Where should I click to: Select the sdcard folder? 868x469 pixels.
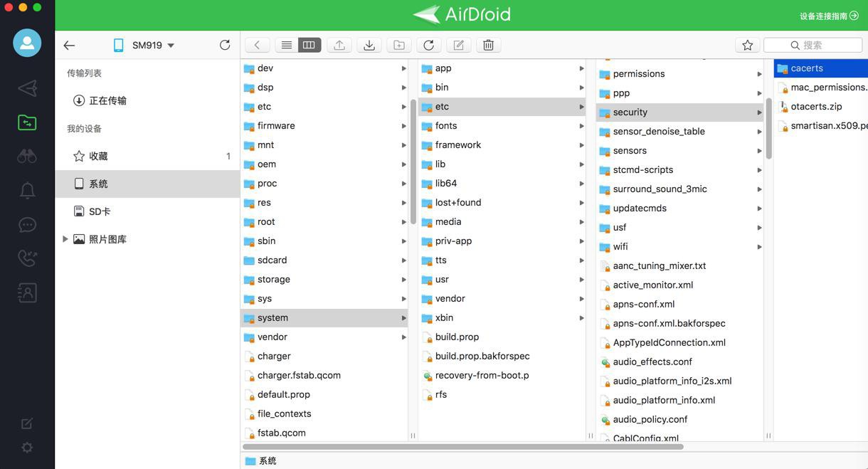coord(324,260)
